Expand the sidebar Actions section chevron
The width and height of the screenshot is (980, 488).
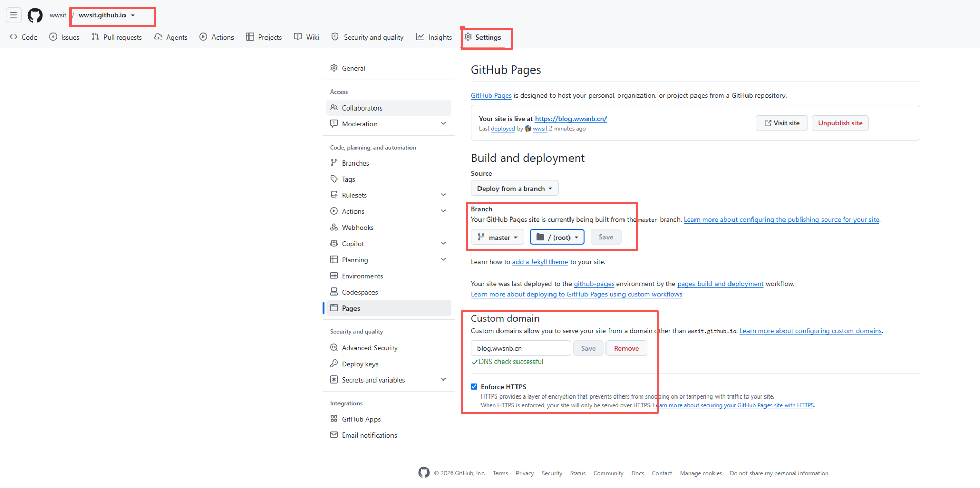click(x=443, y=211)
